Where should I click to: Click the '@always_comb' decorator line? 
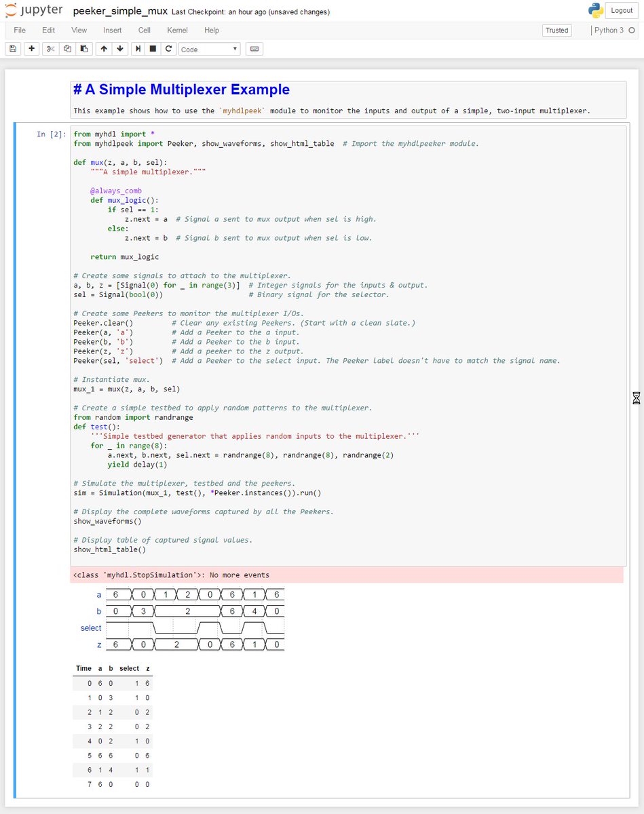pos(116,191)
